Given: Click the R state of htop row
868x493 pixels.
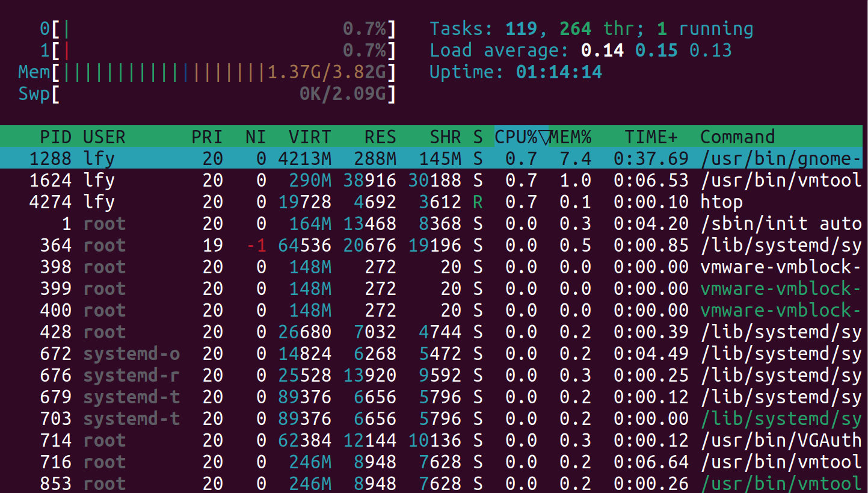Looking at the screenshot, I should (x=478, y=202).
